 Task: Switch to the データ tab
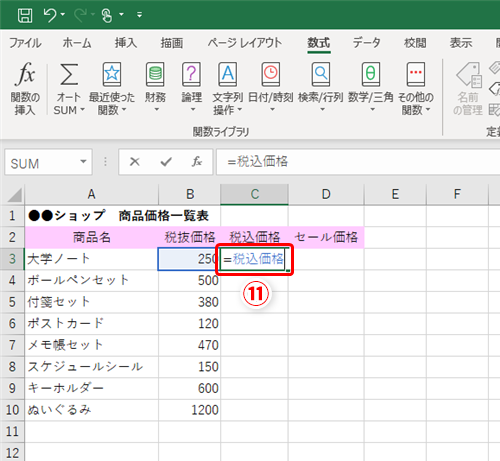coord(367,43)
